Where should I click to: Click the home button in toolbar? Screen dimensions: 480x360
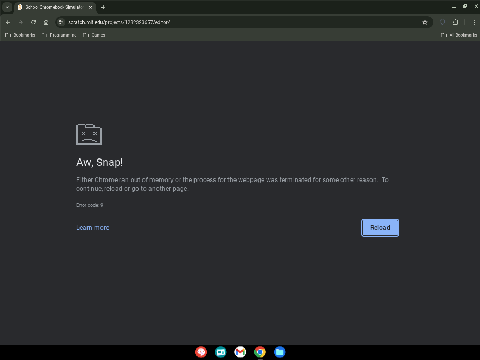click(x=46, y=22)
